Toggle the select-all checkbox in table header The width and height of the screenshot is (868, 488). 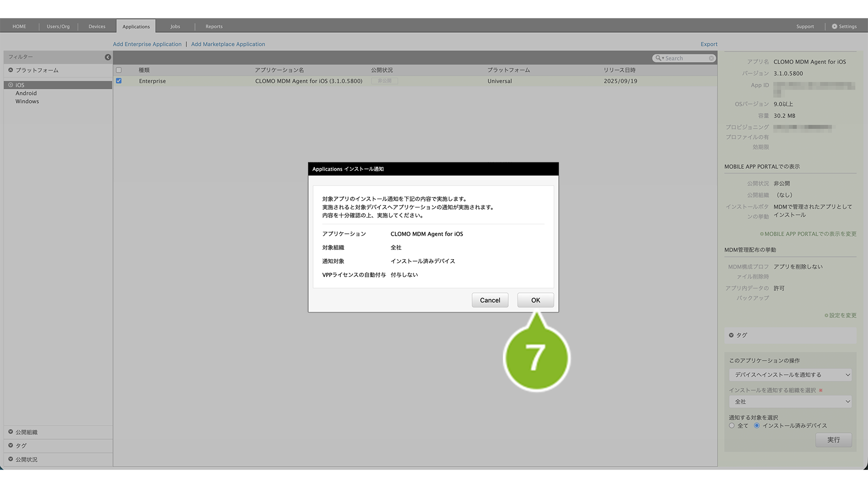tap(119, 70)
